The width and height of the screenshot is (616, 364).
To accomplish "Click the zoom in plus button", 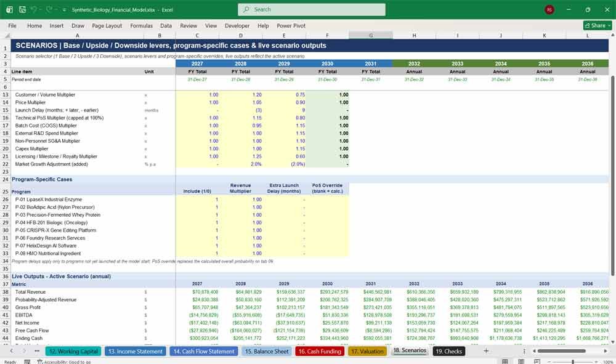I will (597, 362).
